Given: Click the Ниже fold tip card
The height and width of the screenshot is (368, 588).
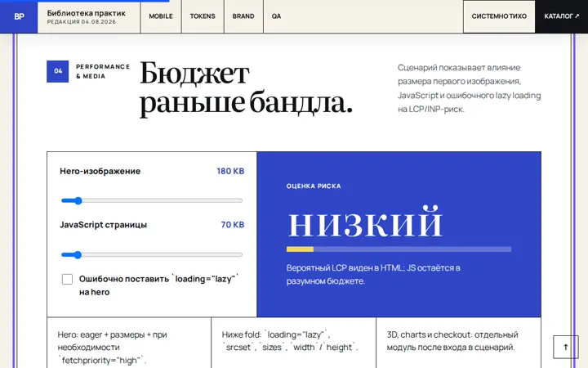Looking at the screenshot, I should pyautogui.click(x=294, y=343).
